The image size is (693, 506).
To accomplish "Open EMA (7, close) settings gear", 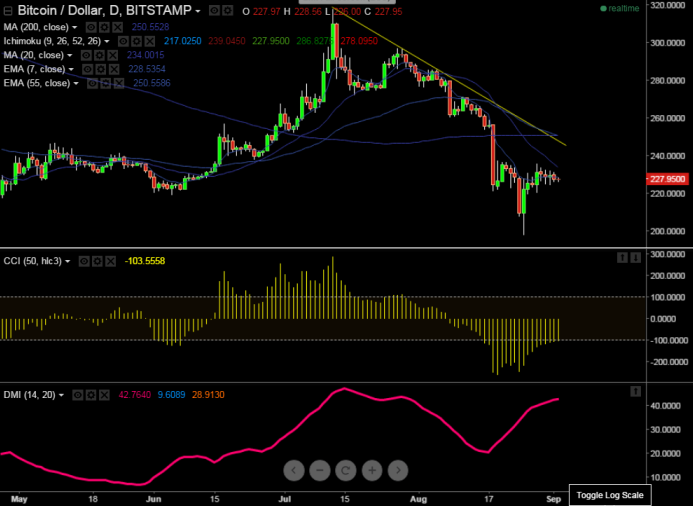I will (x=101, y=69).
